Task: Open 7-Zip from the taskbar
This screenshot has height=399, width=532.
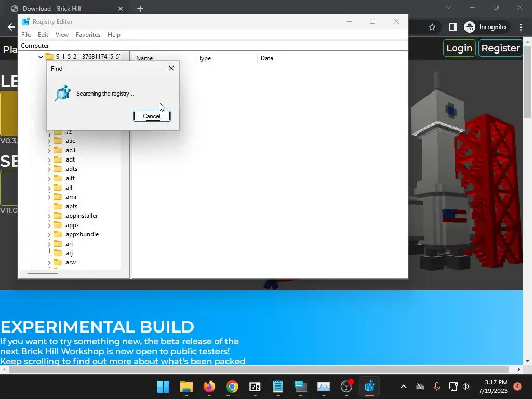Action: point(255,387)
